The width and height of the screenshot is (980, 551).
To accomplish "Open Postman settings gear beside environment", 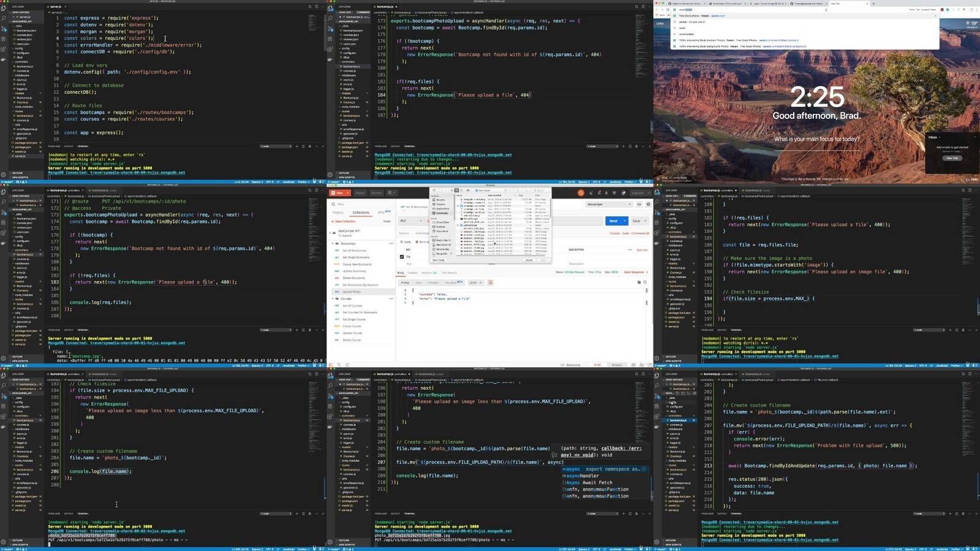I will tap(648, 204).
